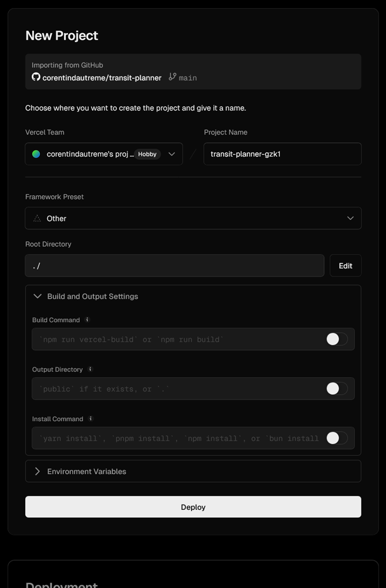Viewport: 386px width, 588px height.
Task: Click the Vercel team gradient avatar
Action: point(36,154)
